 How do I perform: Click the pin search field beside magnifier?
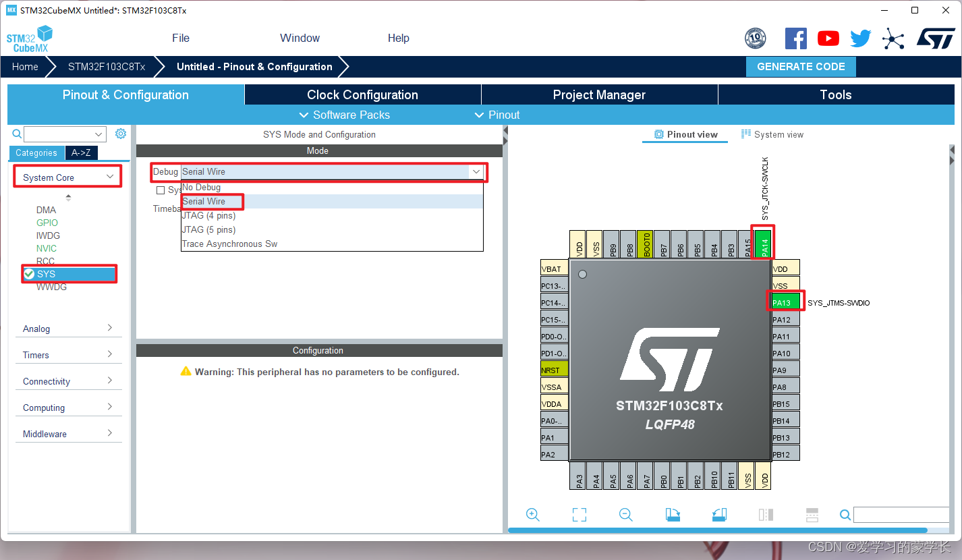901,515
